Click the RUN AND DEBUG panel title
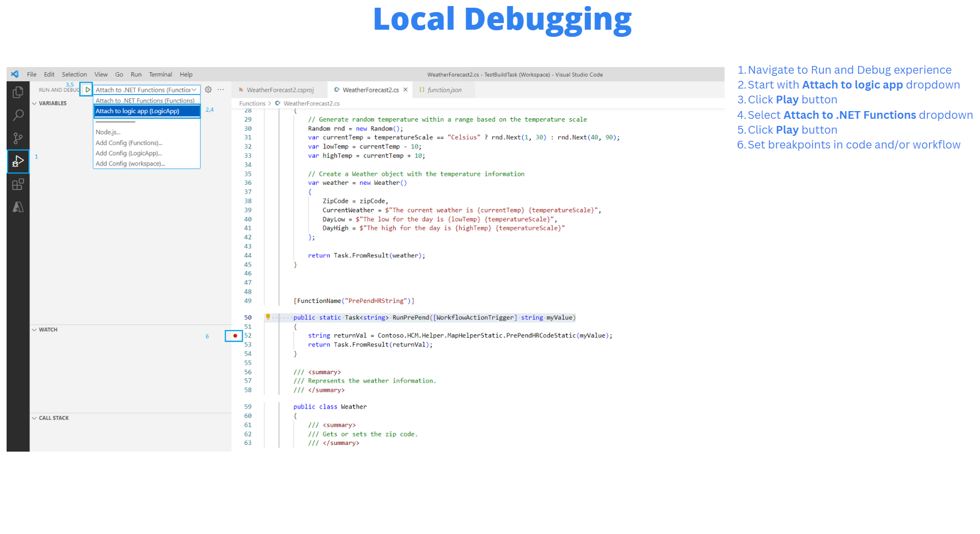980x534 pixels. pos(59,90)
